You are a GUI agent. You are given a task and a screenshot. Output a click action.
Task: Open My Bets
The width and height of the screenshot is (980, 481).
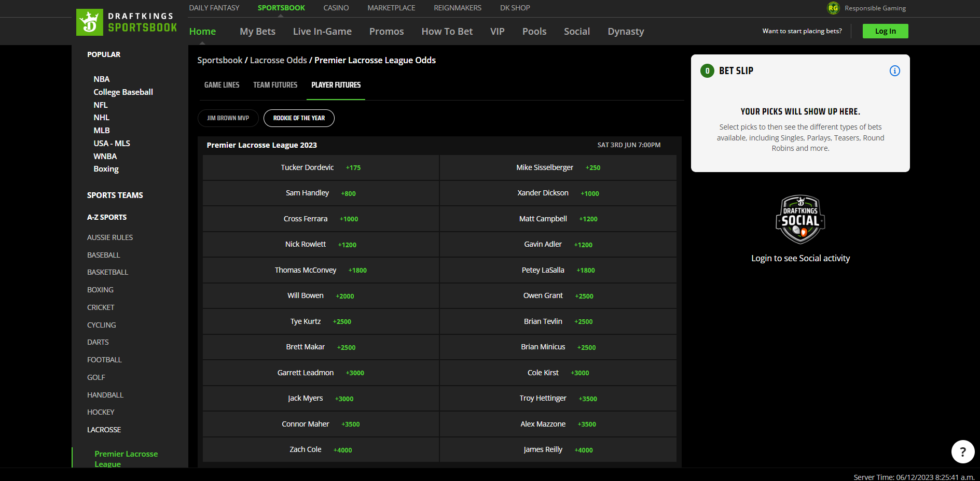[x=257, y=32]
